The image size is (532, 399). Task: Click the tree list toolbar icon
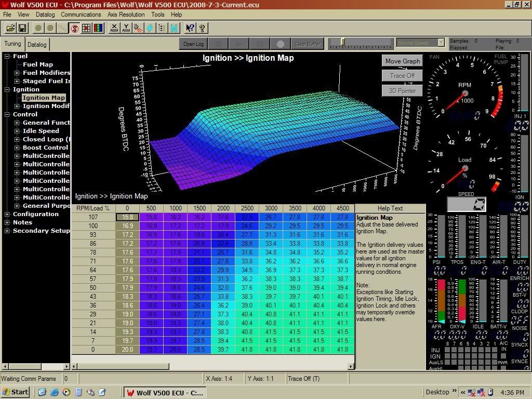click(x=162, y=28)
